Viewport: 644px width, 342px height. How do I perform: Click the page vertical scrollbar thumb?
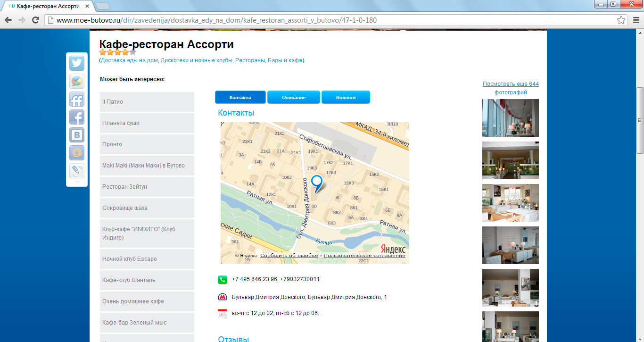point(640,120)
